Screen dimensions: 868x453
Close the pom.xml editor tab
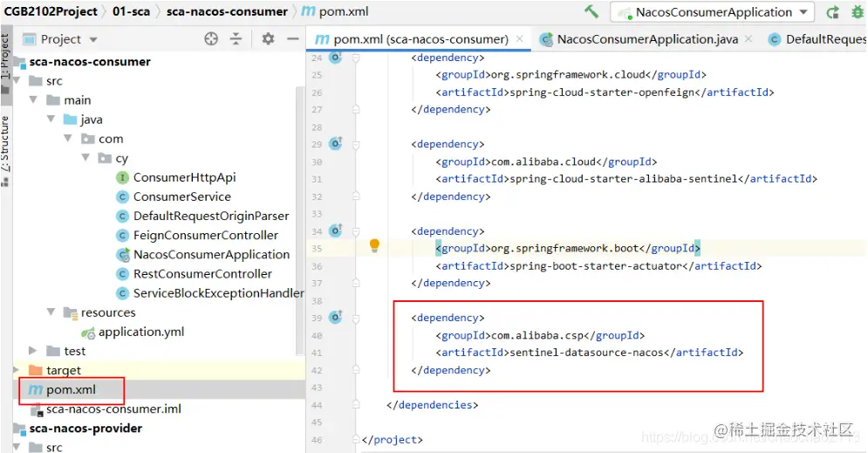519,38
